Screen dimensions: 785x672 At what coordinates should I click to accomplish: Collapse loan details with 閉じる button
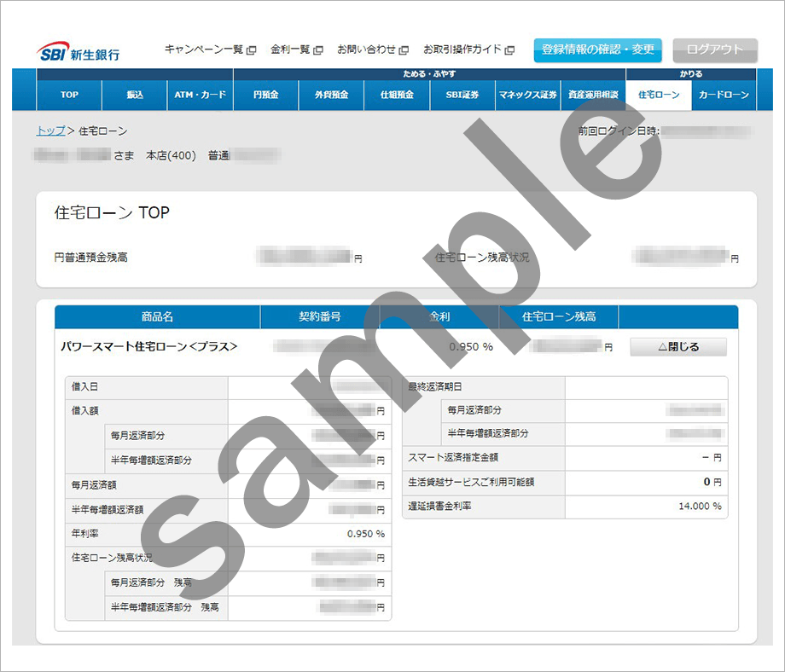tap(678, 347)
